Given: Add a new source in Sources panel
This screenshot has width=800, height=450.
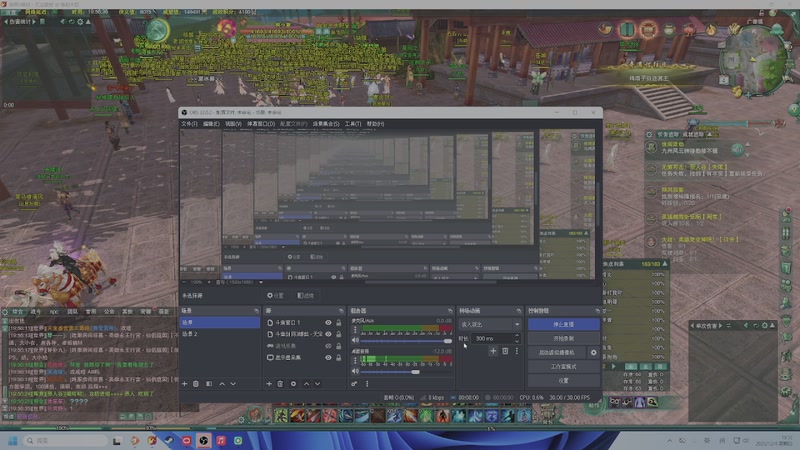Looking at the screenshot, I should coord(269,384).
